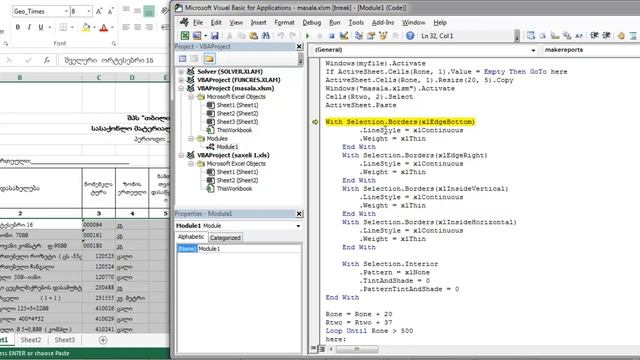Click Increase Font Size icon in Excel
This screenshot has width=640, height=360.
pyautogui.click(x=99, y=11)
